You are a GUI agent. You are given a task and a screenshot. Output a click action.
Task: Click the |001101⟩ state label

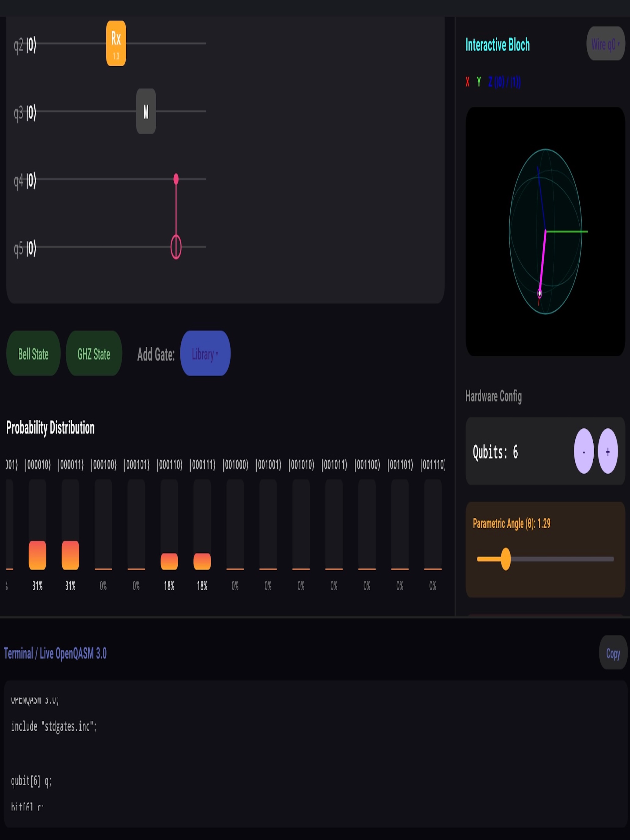coord(400,465)
